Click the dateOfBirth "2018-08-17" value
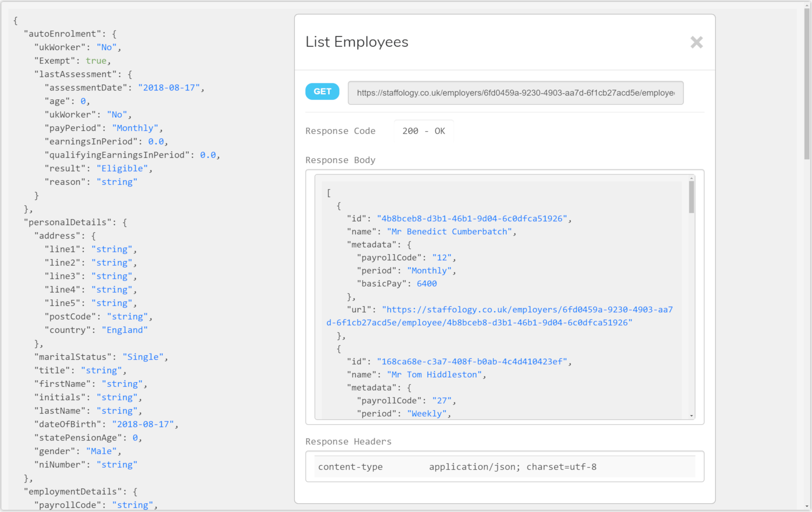Image resolution: width=812 pixels, height=512 pixels. coord(143,424)
